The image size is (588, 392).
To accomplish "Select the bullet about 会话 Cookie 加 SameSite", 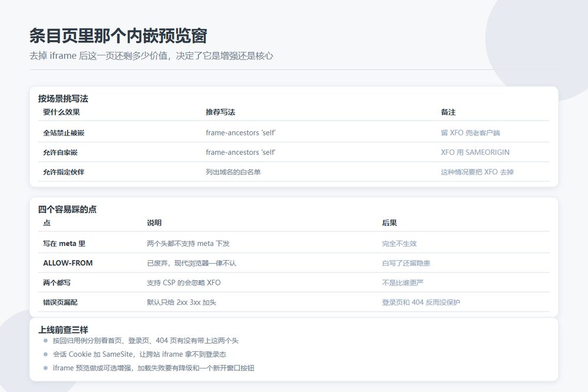I will coord(139,354).
